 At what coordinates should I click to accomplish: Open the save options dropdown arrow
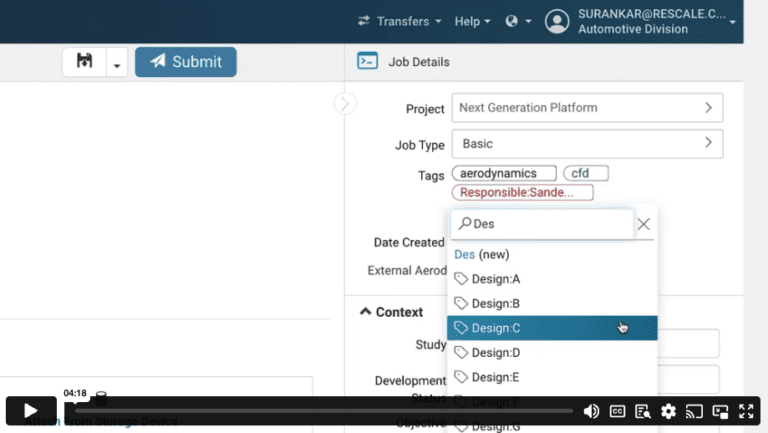(x=117, y=63)
